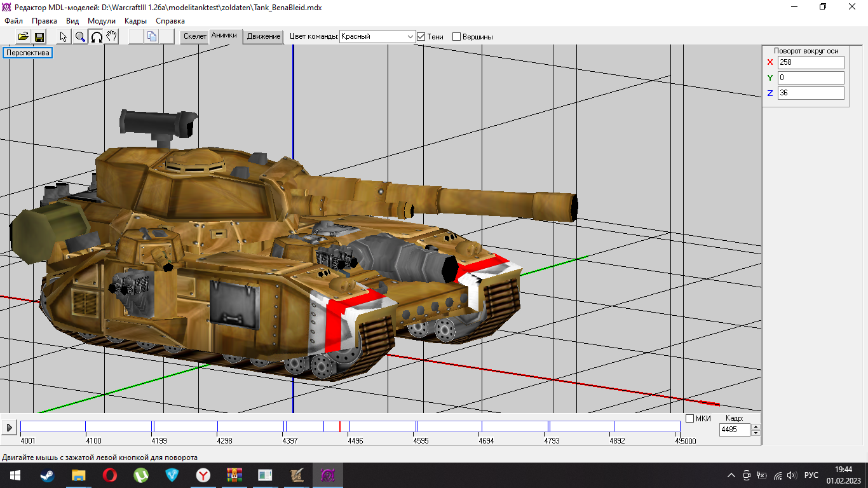Click the X axis rotation input field

(x=811, y=62)
